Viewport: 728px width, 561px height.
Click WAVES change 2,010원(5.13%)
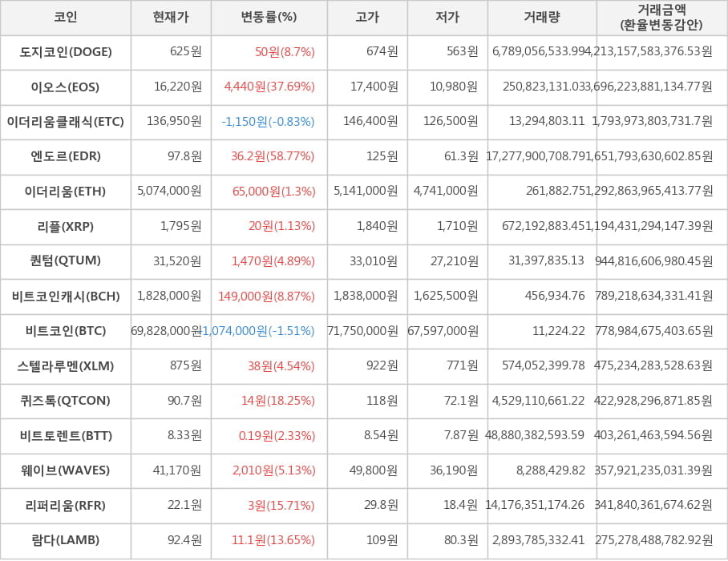(274, 470)
